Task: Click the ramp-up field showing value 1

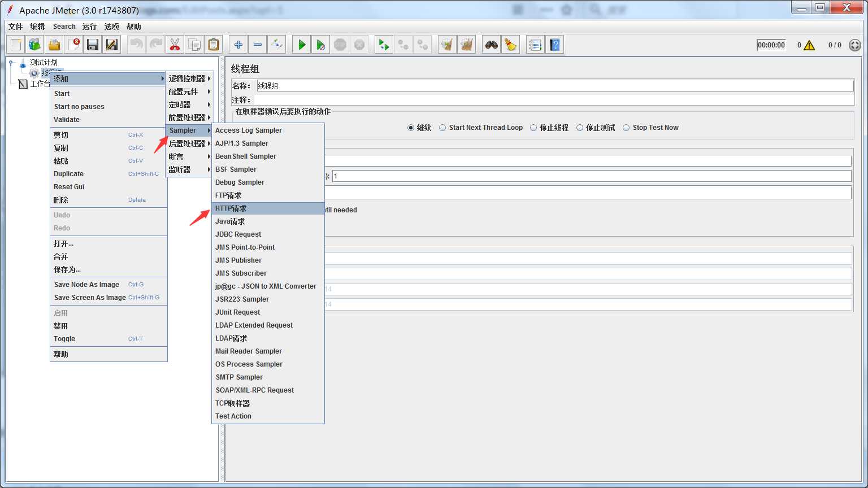Action: click(592, 176)
